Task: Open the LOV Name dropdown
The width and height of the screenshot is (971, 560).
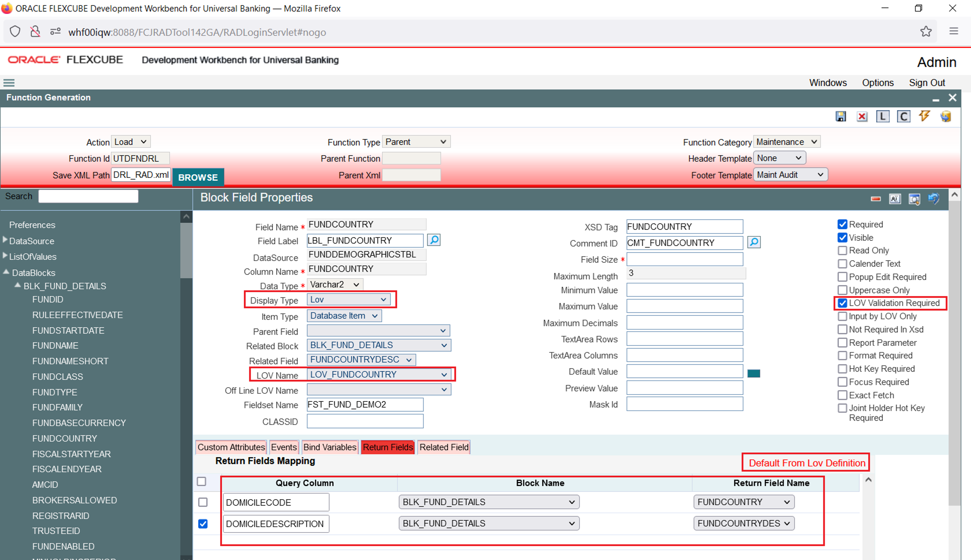Action: point(378,375)
